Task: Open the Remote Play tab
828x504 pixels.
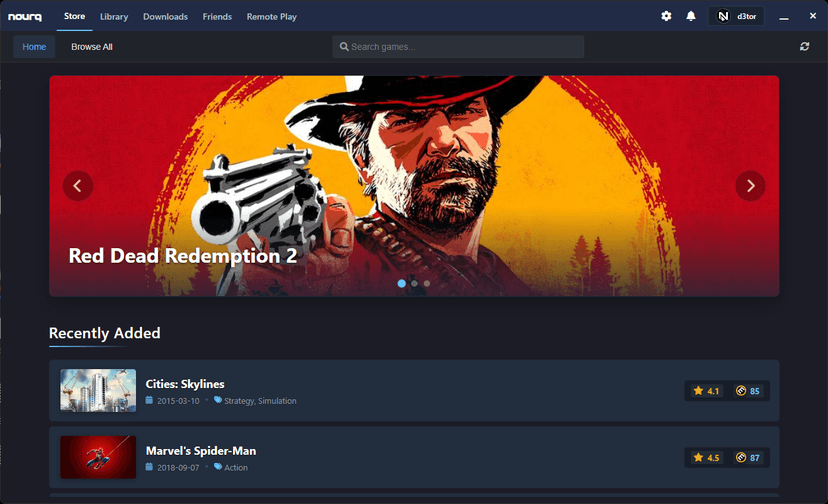Action: (x=271, y=16)
